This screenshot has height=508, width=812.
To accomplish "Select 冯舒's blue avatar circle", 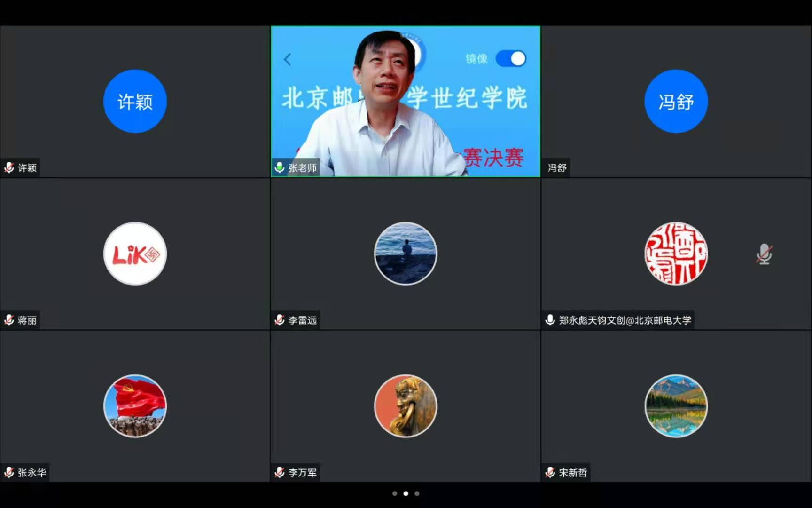I will coord(676,102).
